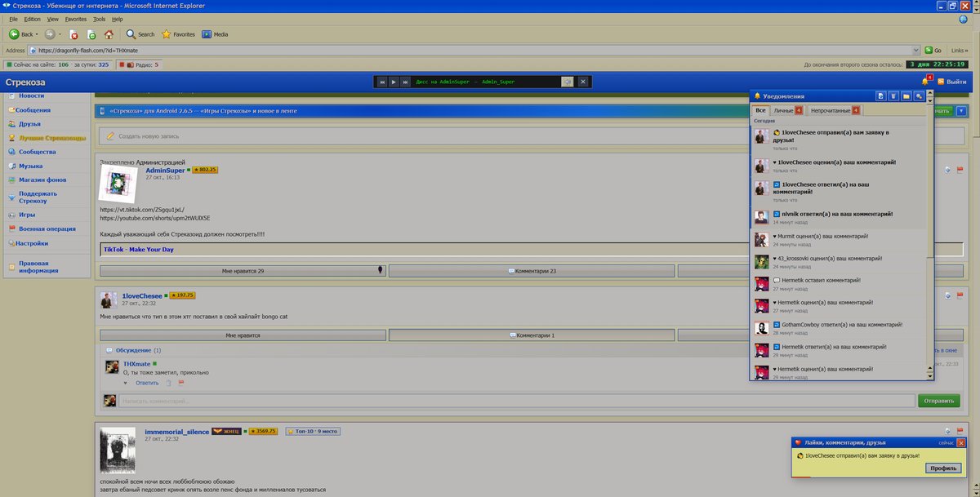Click Профиль button in friend request popup

[942, 468]
